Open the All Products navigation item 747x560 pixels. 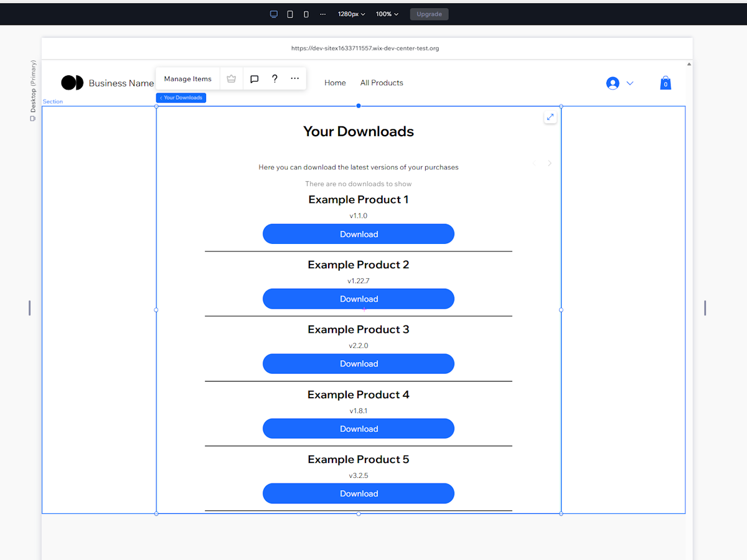coord(382,83)
